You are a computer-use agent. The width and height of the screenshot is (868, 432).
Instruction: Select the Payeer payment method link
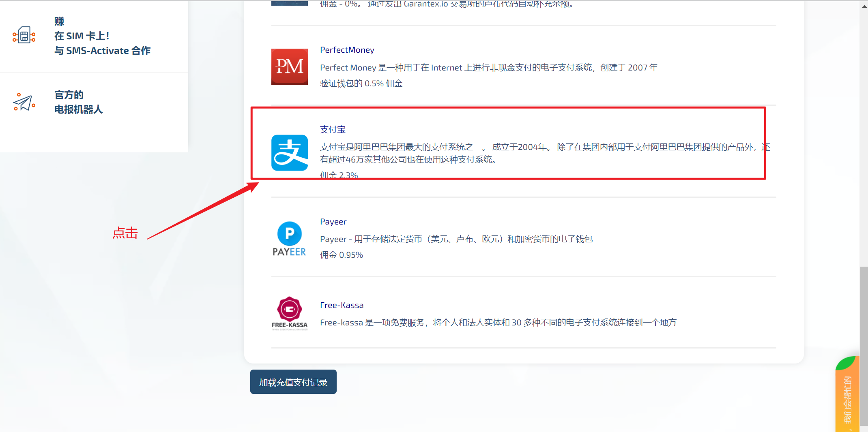tap(333, 221)
